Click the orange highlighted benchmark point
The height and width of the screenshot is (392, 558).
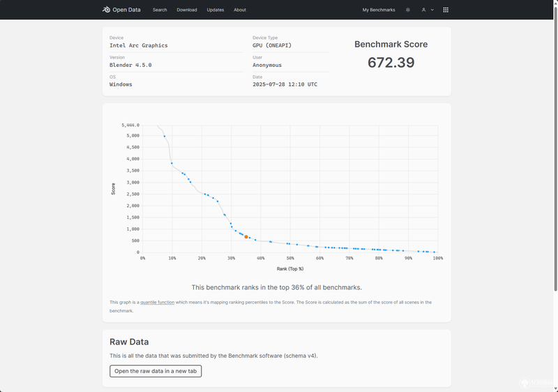[x=246, y=237]
